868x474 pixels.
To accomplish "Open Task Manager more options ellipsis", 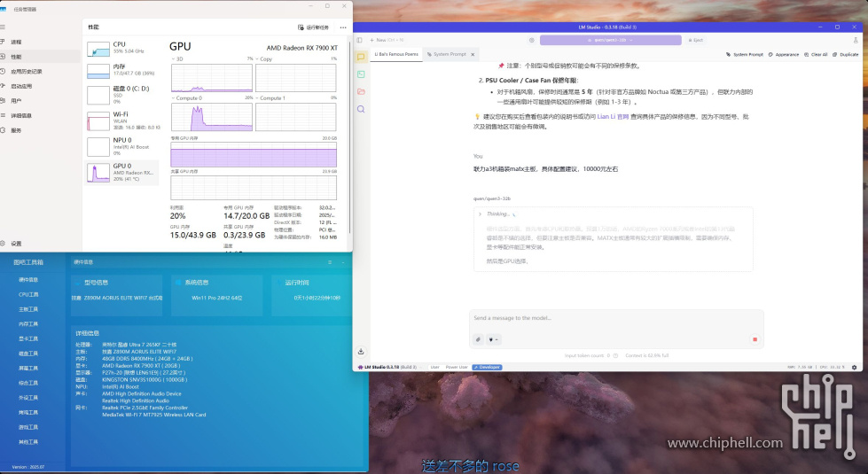I will pyautogui.click(x=343, y=27).
